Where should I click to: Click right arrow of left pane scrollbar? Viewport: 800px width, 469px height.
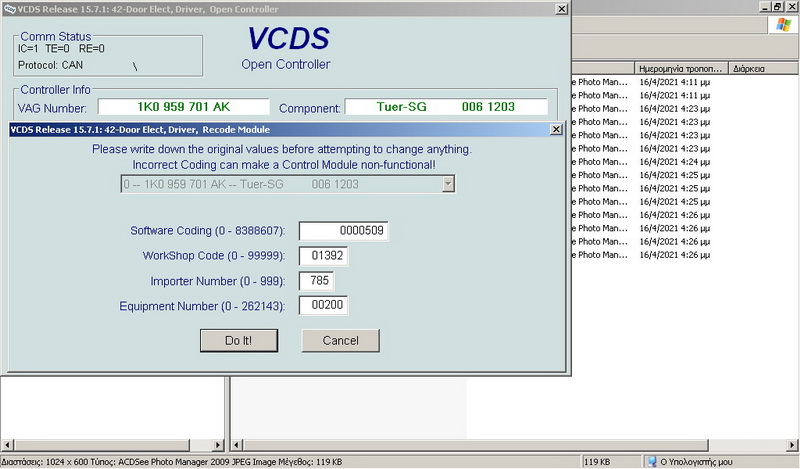pos(218,445)
